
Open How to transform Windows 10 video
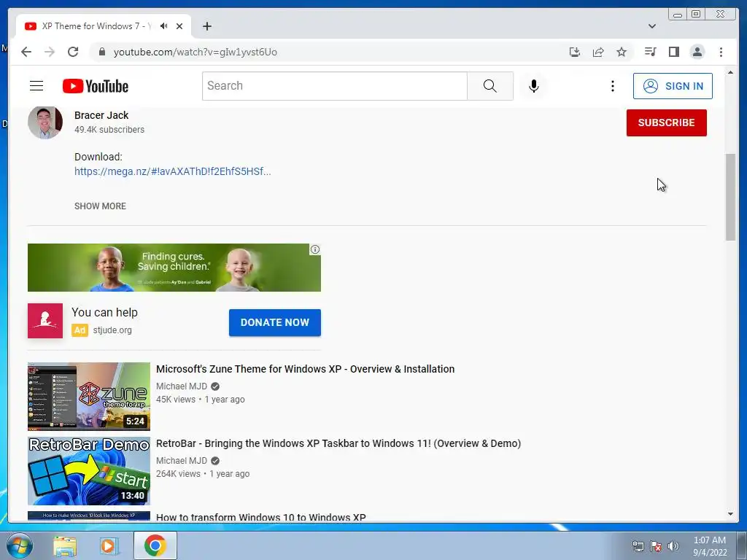(x=261, y=517)
